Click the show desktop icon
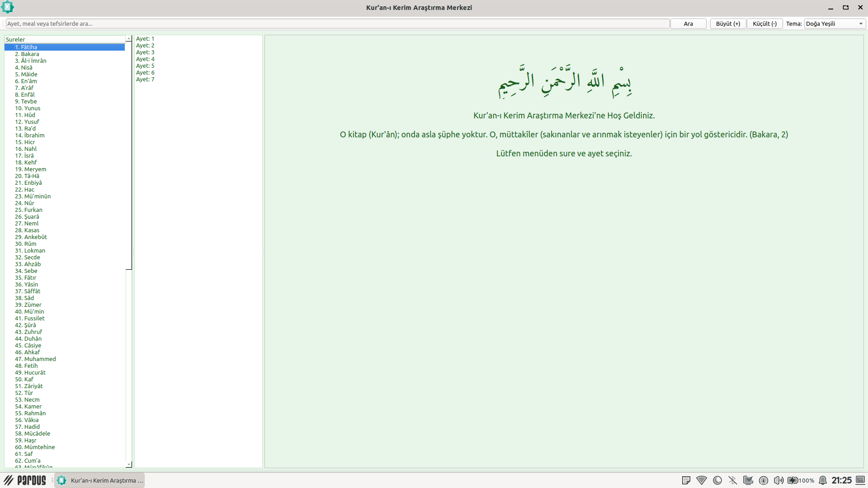This screenshot has width=868, height=488. [x=860, y=480]
